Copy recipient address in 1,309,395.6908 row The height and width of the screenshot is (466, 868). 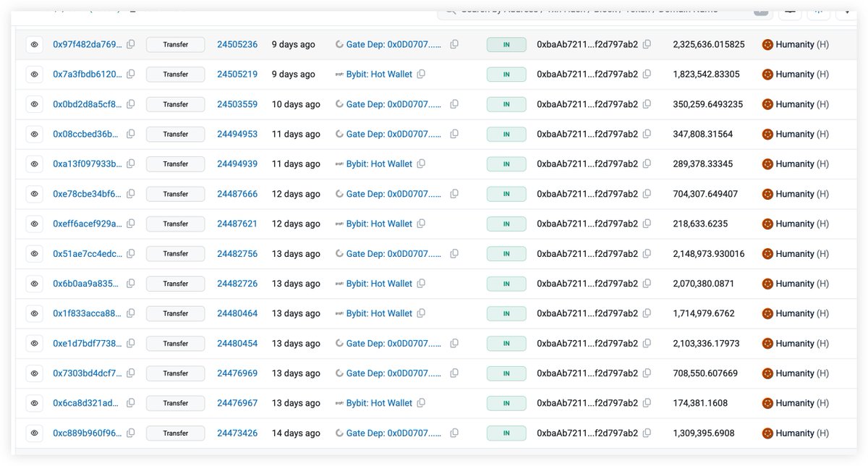click(647, 433)
